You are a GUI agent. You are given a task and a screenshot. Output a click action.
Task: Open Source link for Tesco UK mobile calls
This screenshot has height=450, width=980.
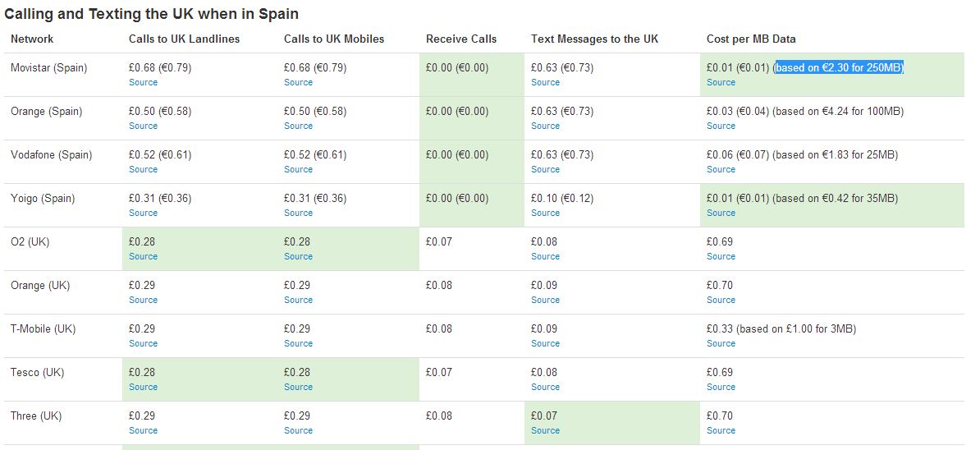click(297, 387)
